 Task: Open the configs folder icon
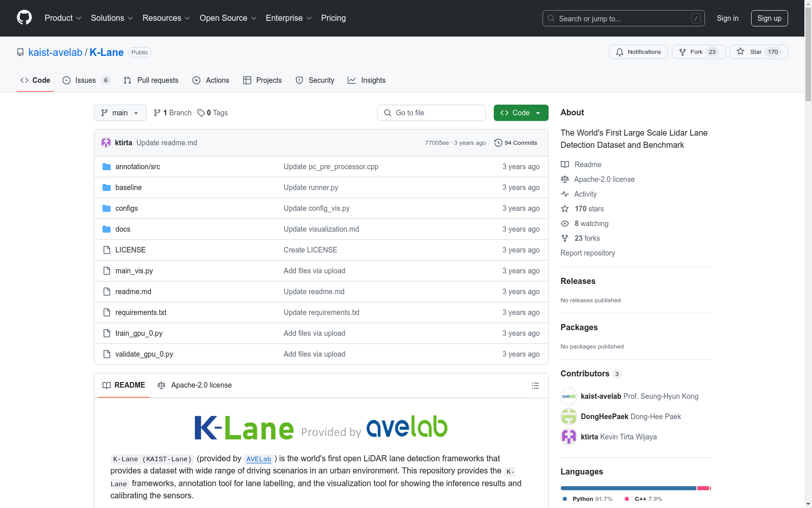(107, 208)
